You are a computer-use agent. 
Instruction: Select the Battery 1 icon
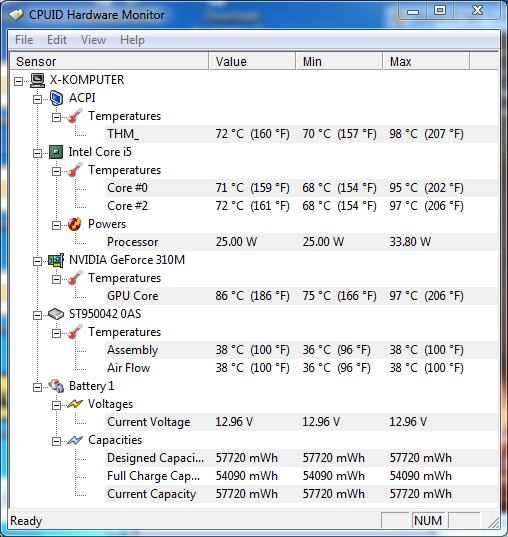(x=56, y=386)
